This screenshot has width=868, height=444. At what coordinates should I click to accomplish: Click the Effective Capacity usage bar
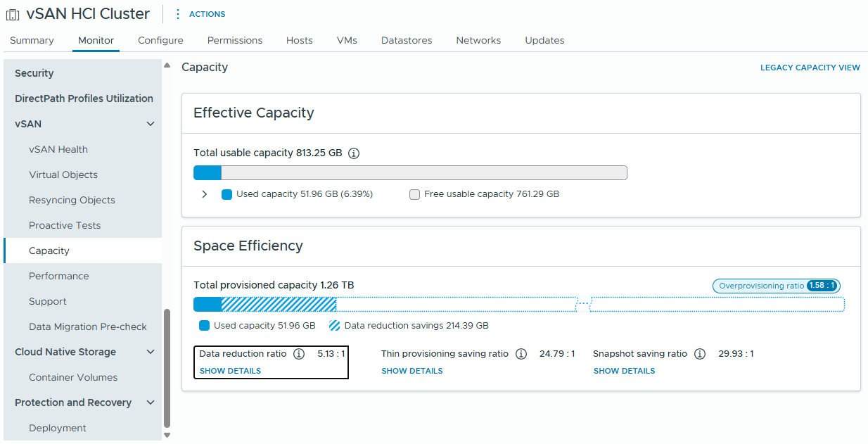click(410, 173)
